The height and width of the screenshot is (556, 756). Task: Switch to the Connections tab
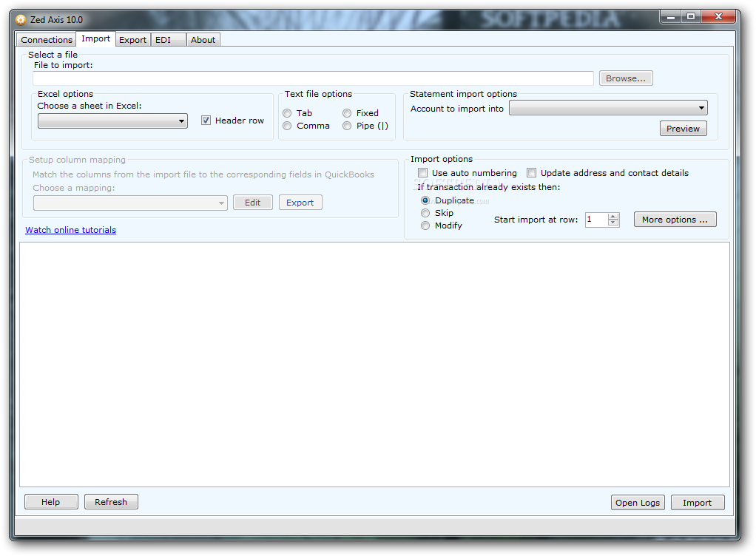47,39
